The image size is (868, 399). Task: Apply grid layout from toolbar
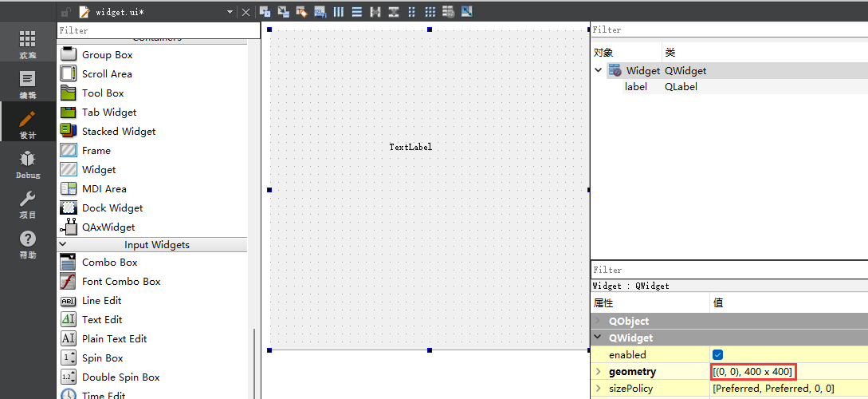(x=430, y=11)
